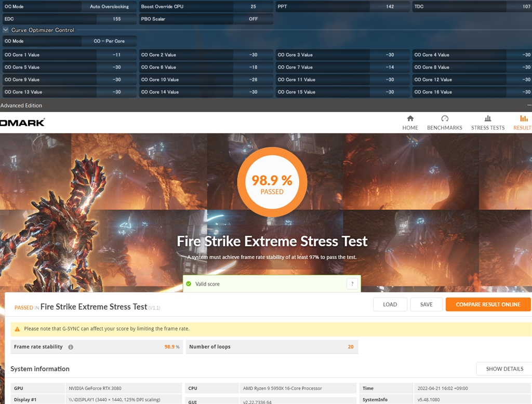The image size is (532, 404).
Task: Collapse the Curve Optimizer Control section
Action: pos(5,30)
